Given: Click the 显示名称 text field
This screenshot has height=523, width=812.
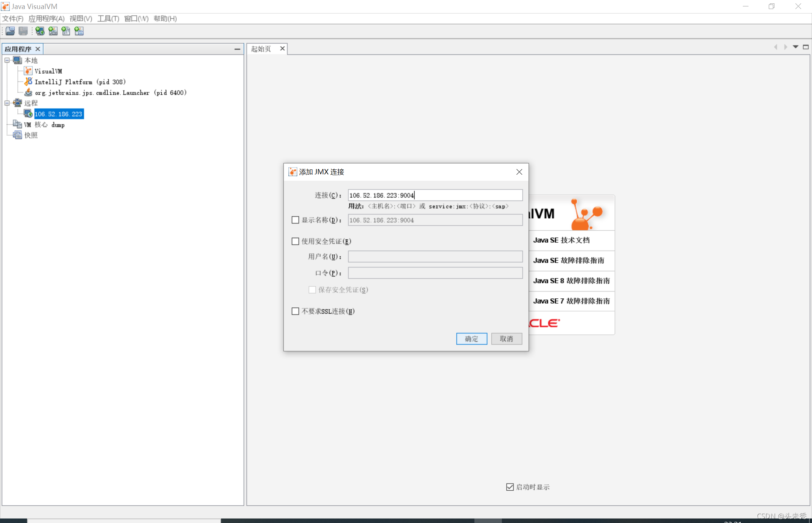Looking at the screenshot, I should (x=435, y=220).
